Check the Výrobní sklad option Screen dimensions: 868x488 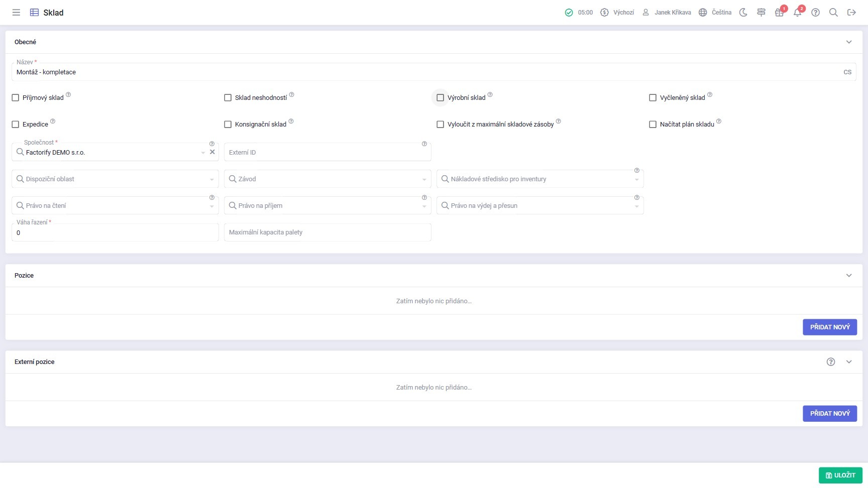point(441,98)
